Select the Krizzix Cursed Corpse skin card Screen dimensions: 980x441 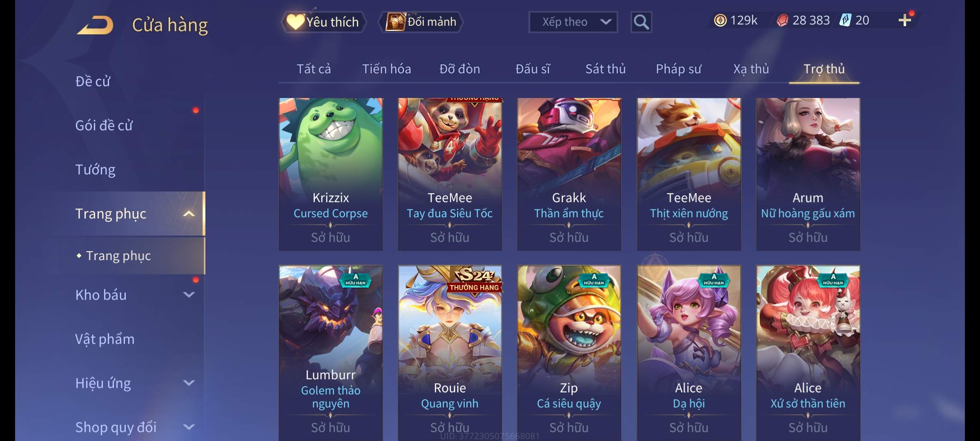click(x=331, y=174)
